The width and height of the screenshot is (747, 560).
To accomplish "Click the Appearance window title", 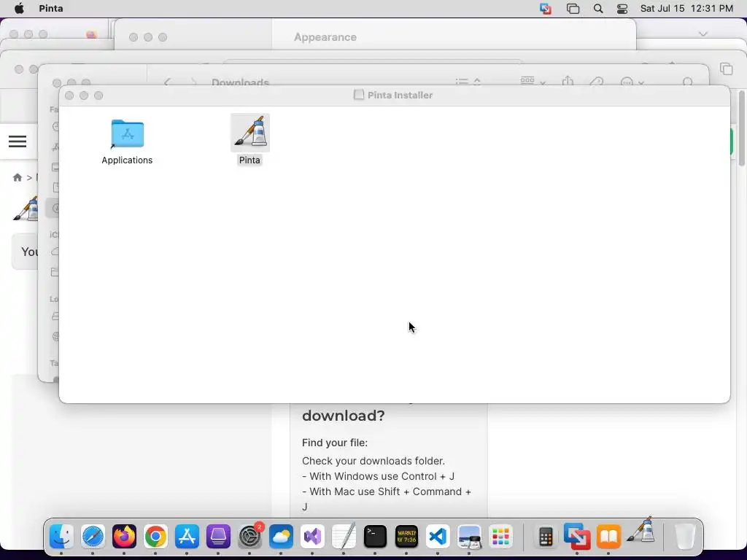I will pos(325,37).
